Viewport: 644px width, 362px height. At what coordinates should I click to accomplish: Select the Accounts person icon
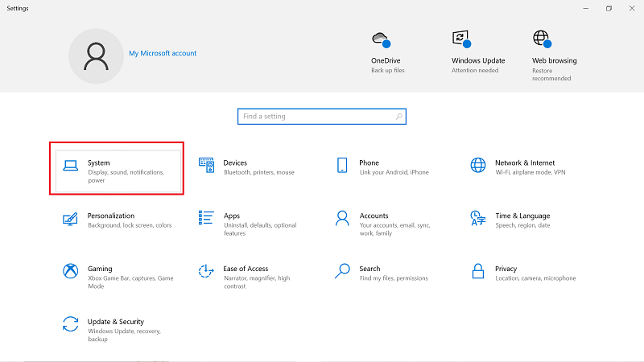pos(342,218)
